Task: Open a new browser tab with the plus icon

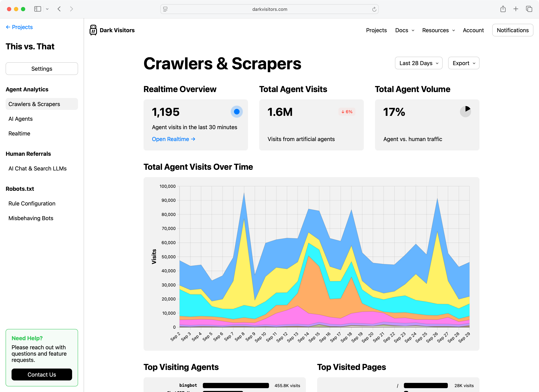Action: click(516, 9)
